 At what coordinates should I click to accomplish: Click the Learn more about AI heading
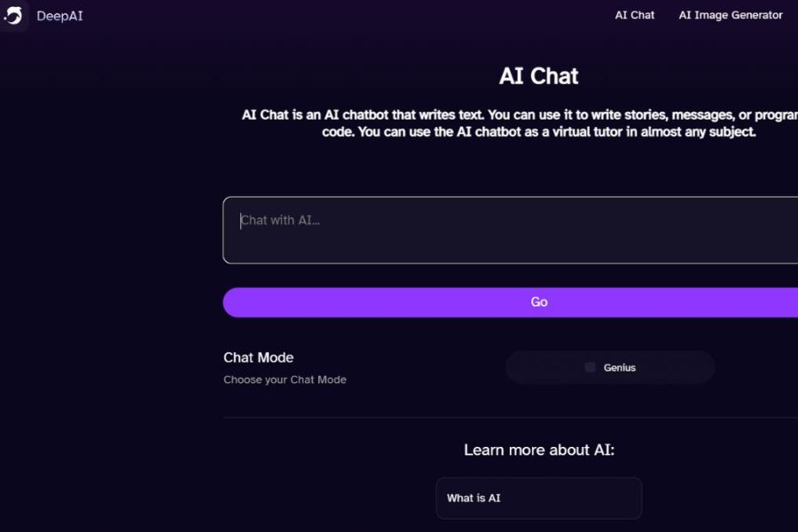[538, 450]
